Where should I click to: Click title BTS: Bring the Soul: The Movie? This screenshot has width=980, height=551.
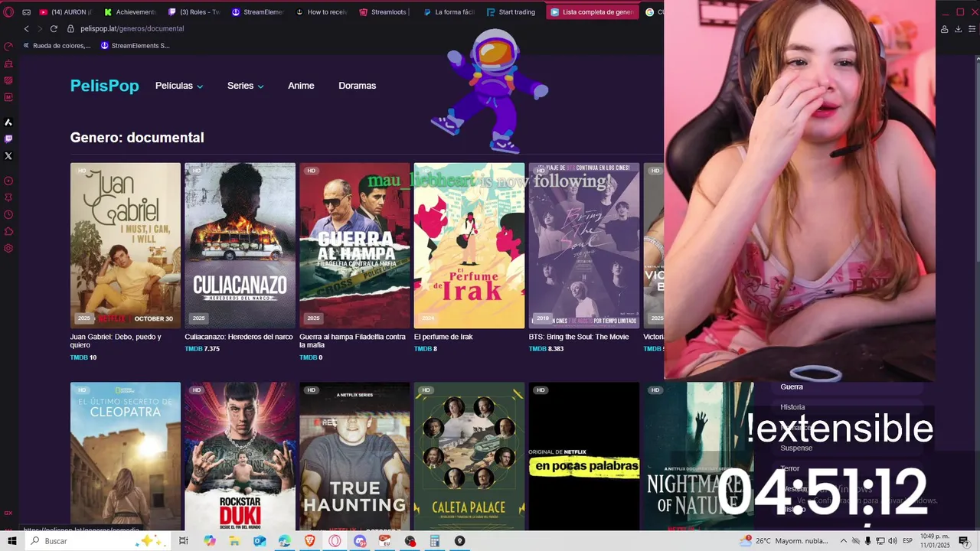(579, 337)
